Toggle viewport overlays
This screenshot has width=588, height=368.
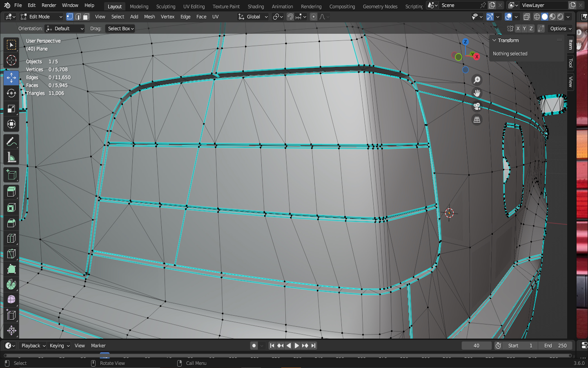[x=508, y=17]
